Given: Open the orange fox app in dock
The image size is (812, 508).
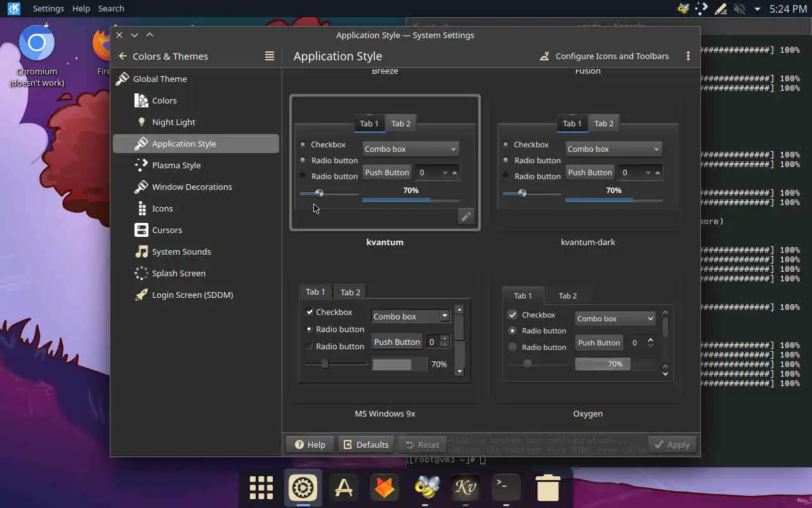Looking at the screenshot, I should (384, 488).
